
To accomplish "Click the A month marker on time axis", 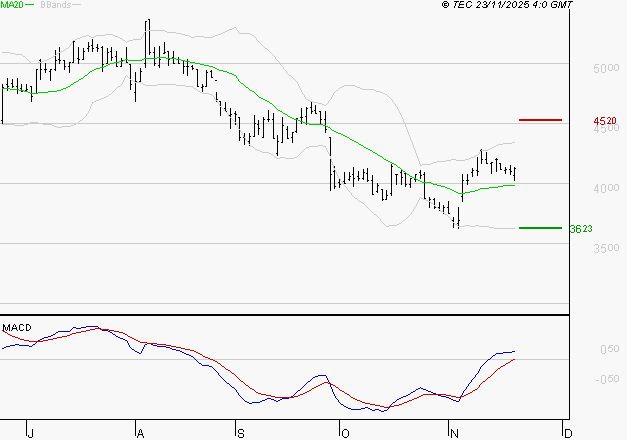I will click(140, 434).
